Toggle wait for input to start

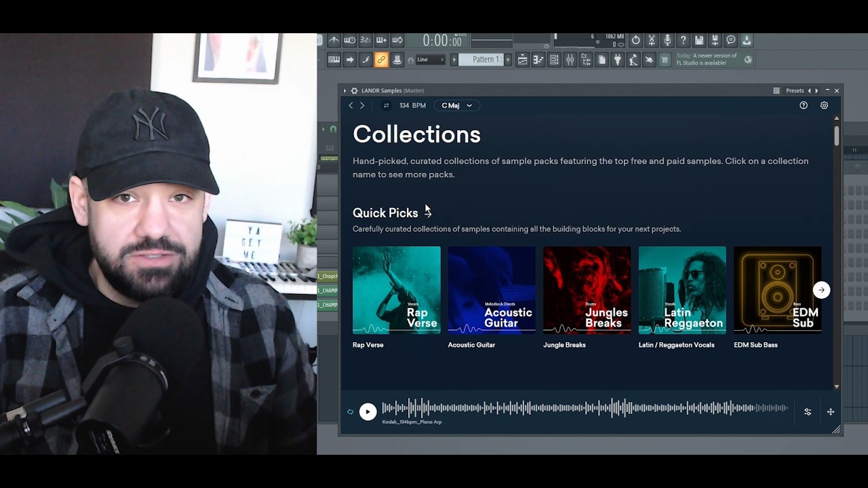tap(350, 40)
